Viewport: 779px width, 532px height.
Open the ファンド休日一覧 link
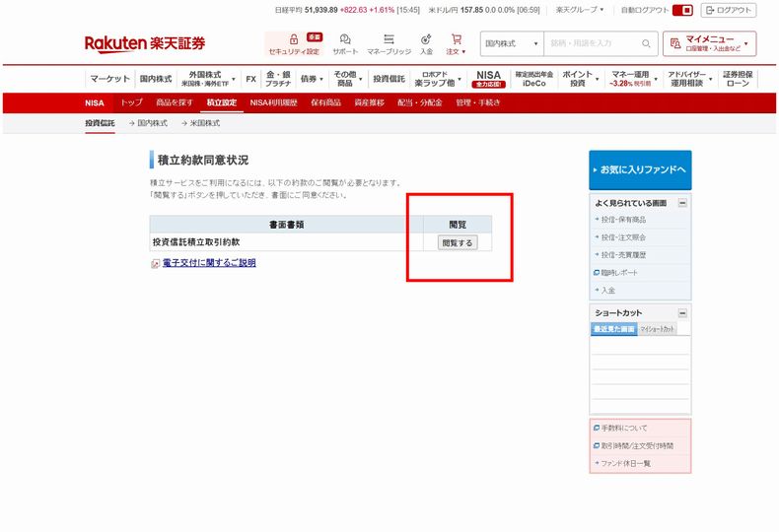625,463
